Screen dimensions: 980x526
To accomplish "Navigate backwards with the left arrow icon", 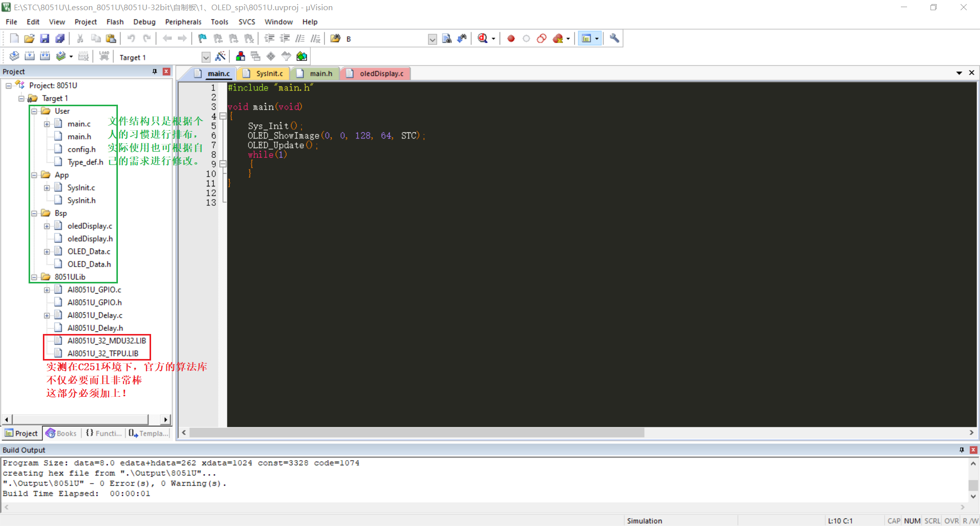I will point(167,38).
